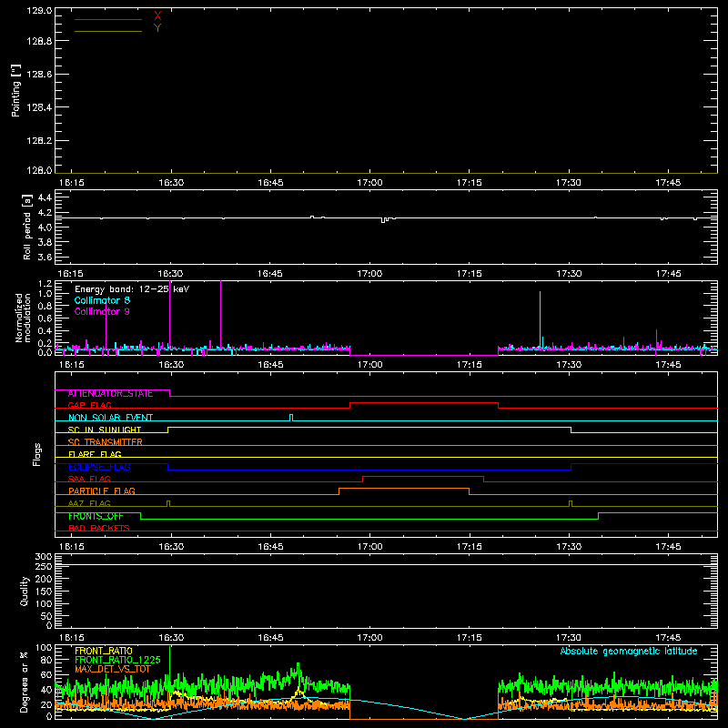Click the NON_SOLAR_EVENT flag label

110,418
